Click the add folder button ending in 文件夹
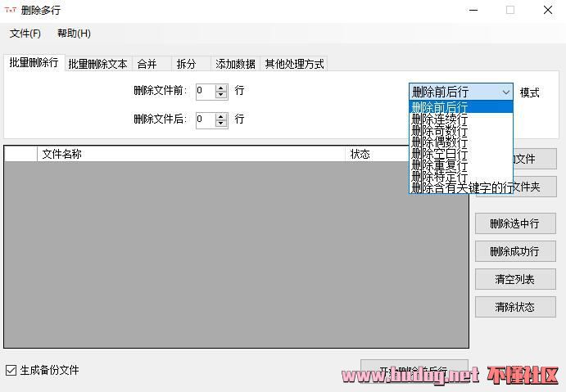Image resolution: width=566 pixels, height=392 pixels. click(535, 187)
